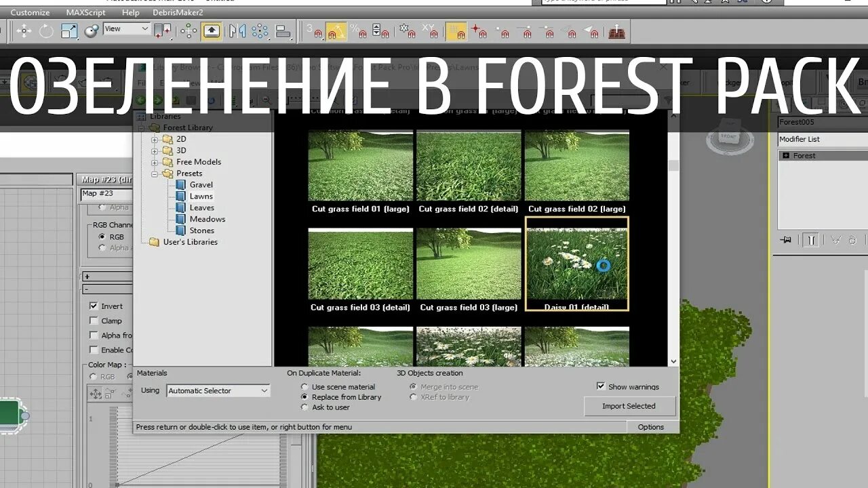Click the Options button

pos(650,427)
